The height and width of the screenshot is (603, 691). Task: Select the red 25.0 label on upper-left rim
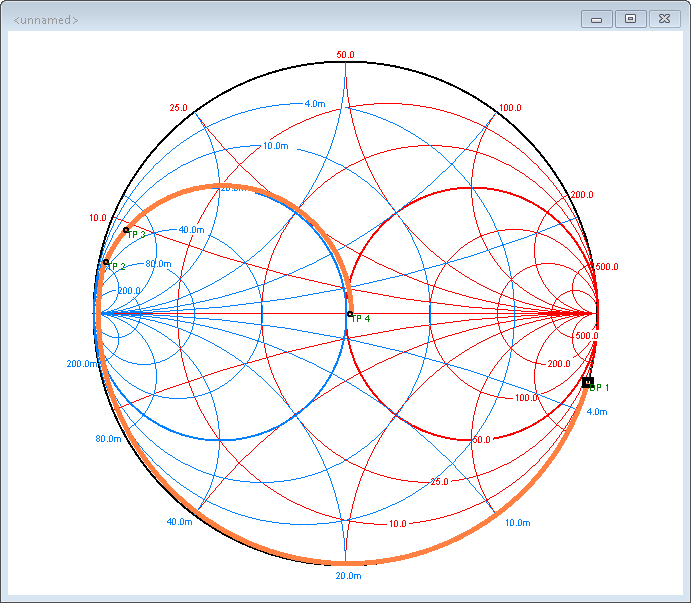coord(179,108)
